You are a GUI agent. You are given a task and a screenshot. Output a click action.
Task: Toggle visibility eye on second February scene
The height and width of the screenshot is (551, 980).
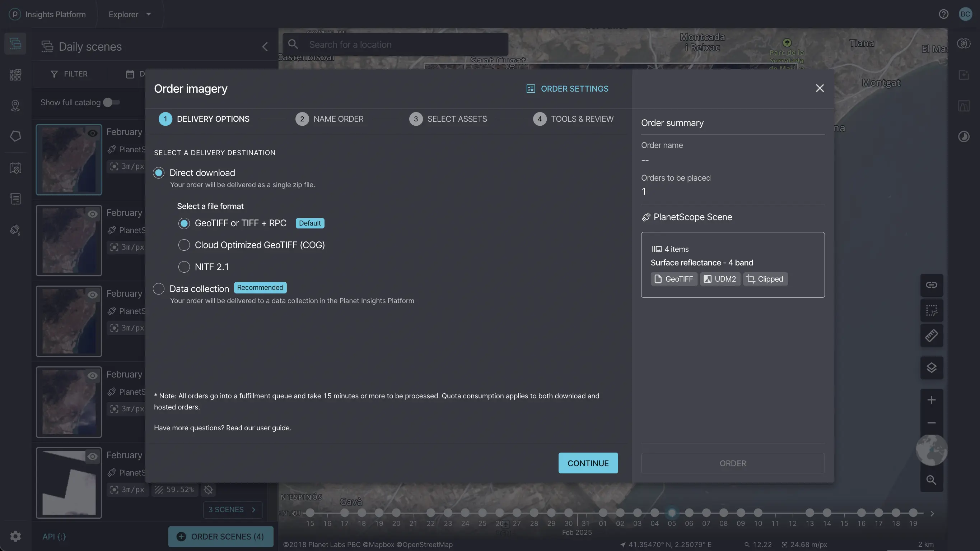click(x=93, y=214)
